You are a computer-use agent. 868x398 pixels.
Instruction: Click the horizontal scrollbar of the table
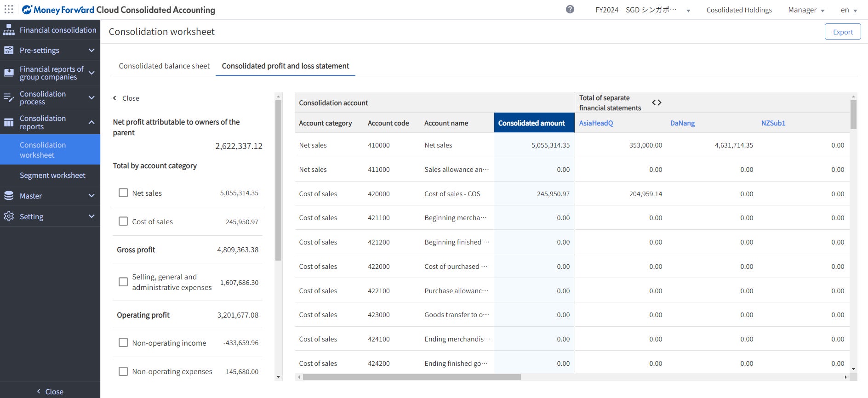(x=411, y=377)
